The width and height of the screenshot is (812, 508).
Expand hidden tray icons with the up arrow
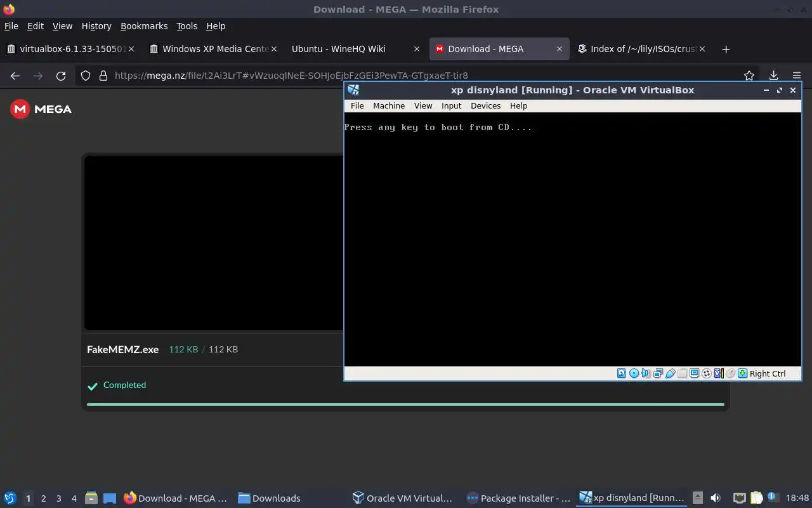(x=698, y=498)
